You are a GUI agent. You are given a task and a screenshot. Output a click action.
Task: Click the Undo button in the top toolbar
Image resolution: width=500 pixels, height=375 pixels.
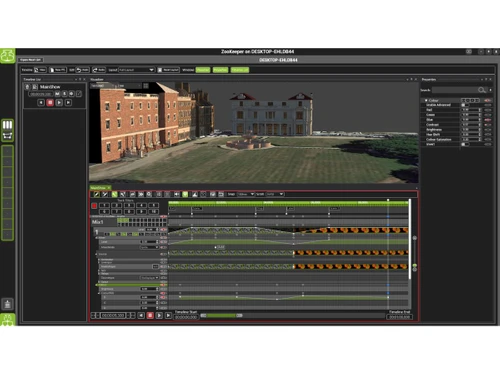pos(83,70)
